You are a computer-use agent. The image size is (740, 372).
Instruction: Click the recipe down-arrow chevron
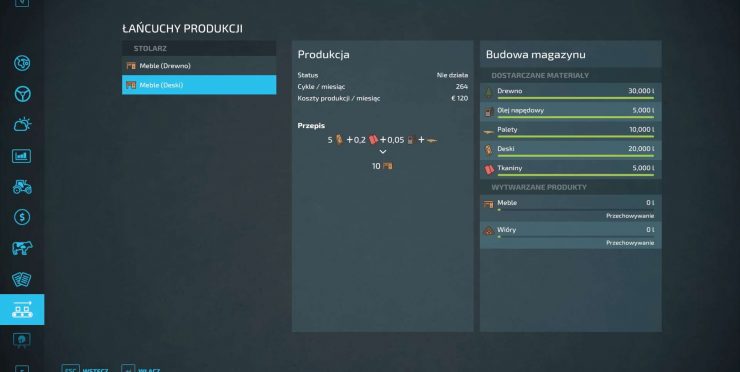pos(383,152)
